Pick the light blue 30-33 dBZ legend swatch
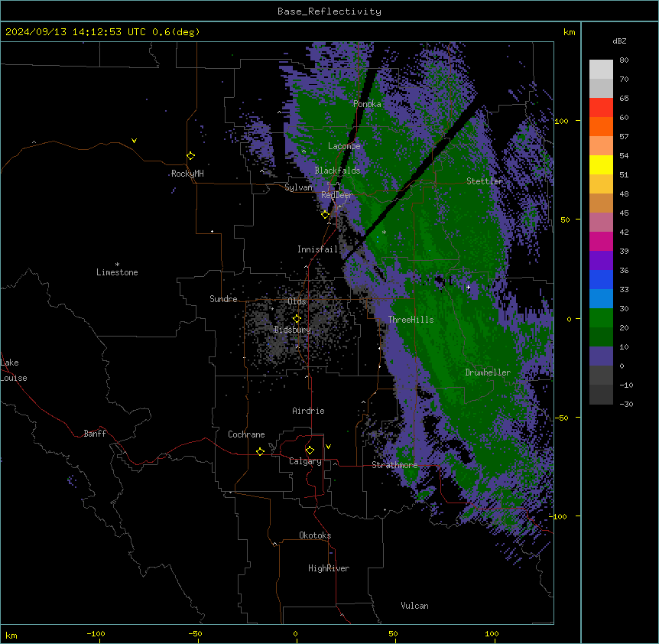Screen dimensions: 659x644 pyautogui.click(x=601, y=299)
